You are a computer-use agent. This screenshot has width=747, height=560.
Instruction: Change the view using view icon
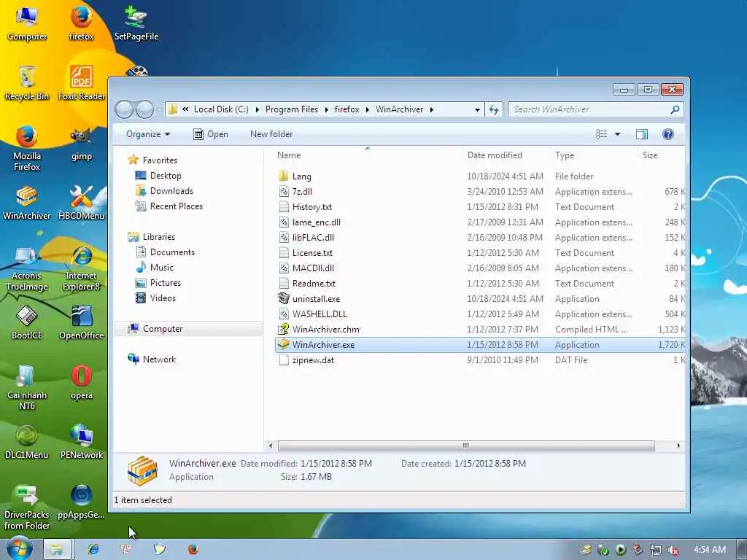(x=602, y=134)
